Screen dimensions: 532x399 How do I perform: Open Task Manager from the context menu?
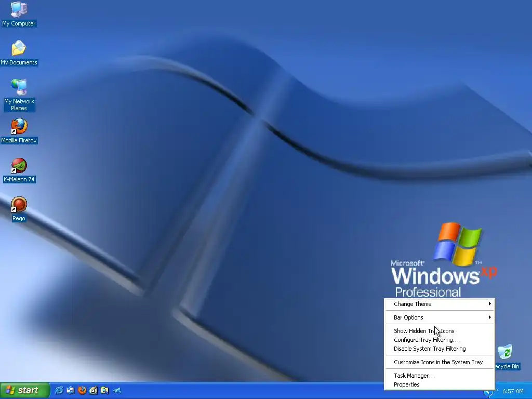[x=440, y=376]
